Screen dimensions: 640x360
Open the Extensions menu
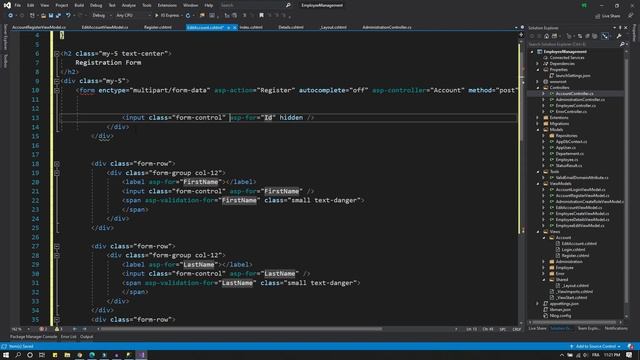pyautogui.click(x=167, y=5)
